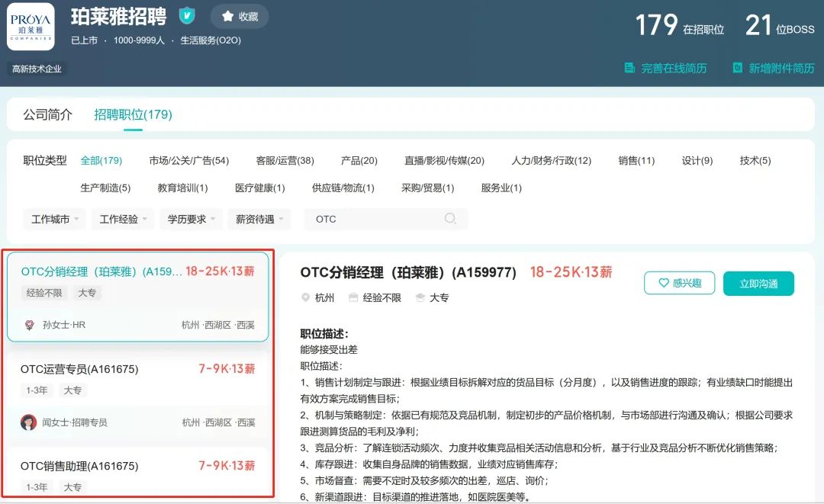Click the PROYA company logo
Viewport: 824px width, 504px height.
31,27
